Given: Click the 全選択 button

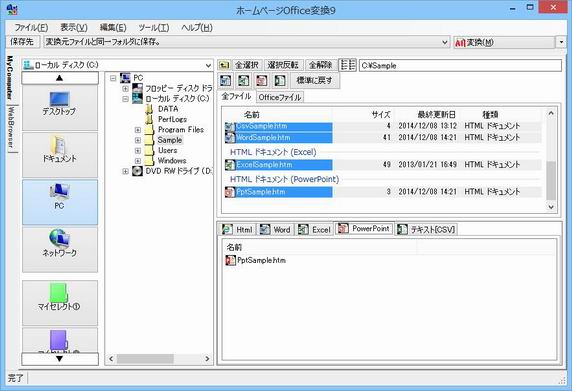Looking at the screenshot, I should [247, 65].
